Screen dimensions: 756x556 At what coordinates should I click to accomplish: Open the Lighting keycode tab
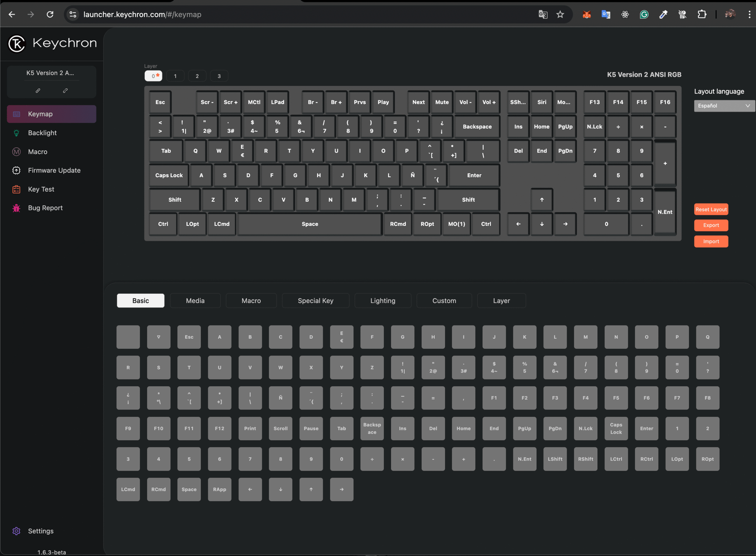(383, 300)
